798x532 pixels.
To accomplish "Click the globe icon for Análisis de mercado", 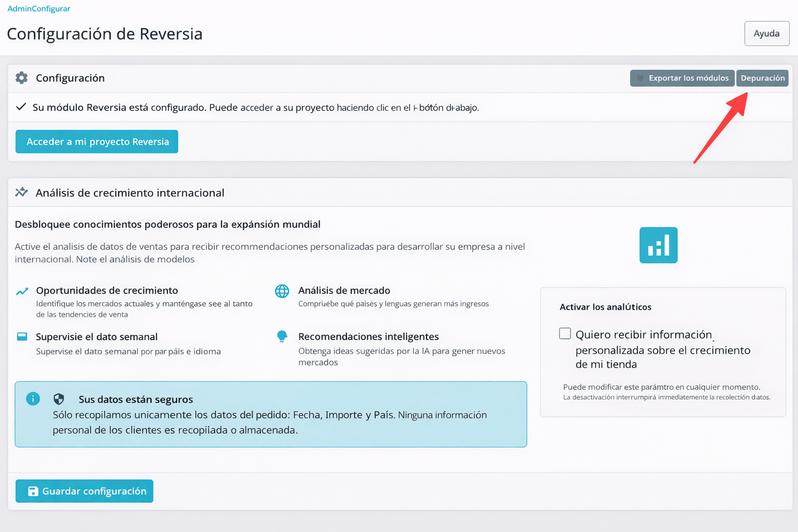I will pyautogui.click(x=282, y=291).
